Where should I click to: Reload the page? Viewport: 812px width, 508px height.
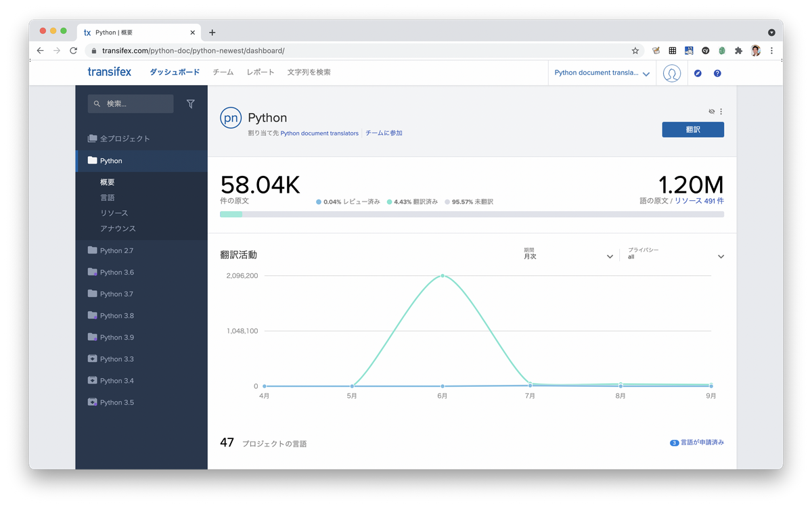pos(73,51)
